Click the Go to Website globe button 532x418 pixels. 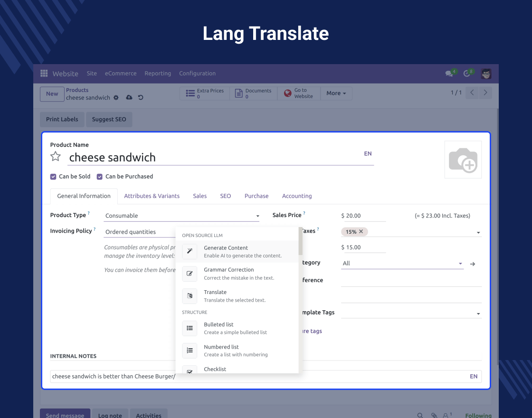pyautogui.click(x=299, y=93)
